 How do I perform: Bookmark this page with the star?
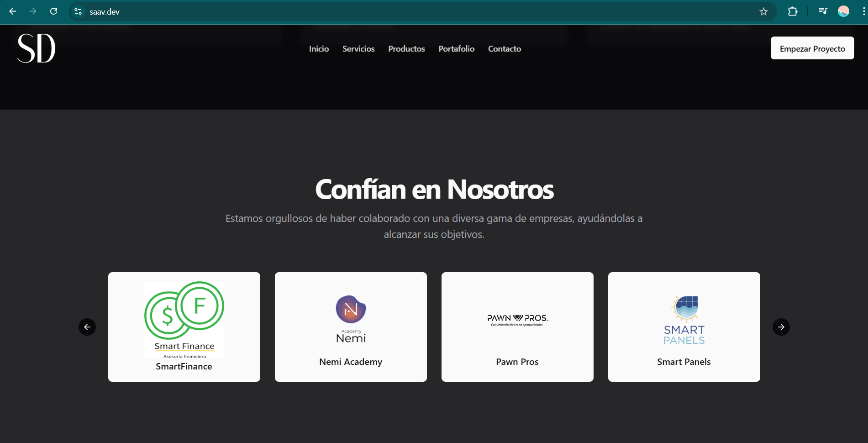coord(763,11)
